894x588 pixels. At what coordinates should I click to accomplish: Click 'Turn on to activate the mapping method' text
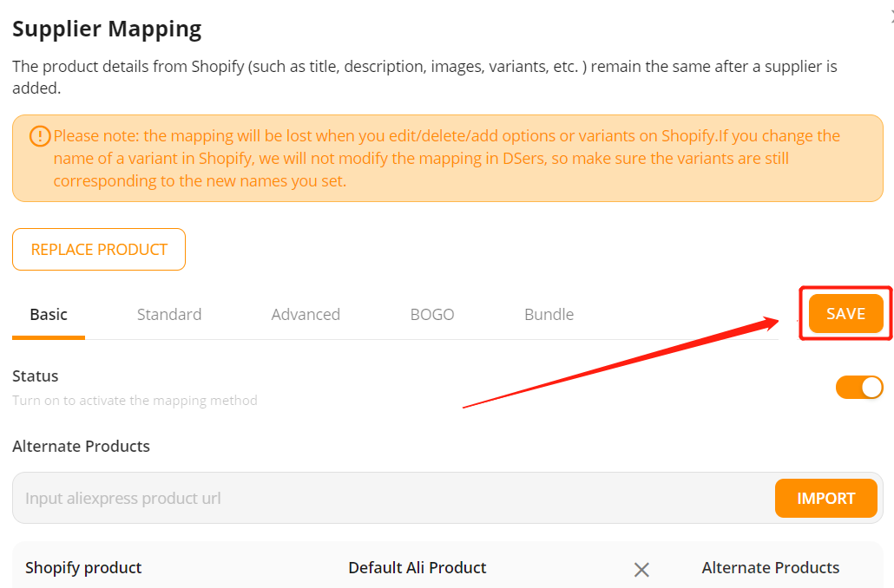point(135,401)
